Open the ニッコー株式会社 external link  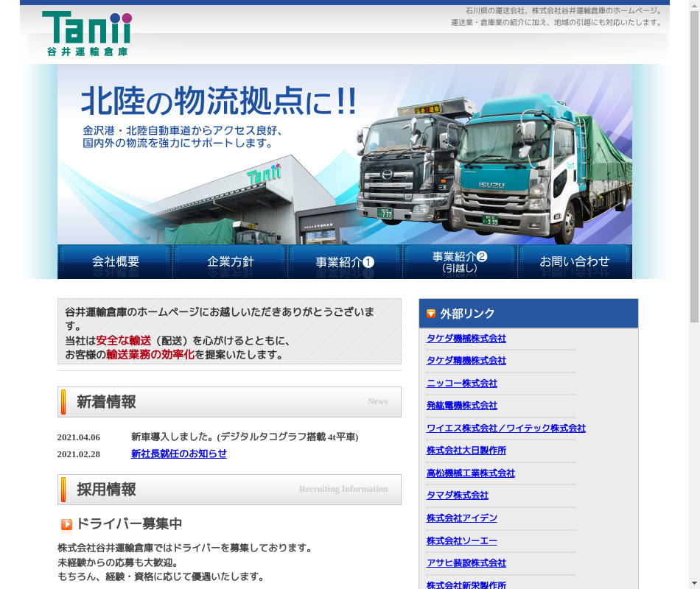coord(461,384)
